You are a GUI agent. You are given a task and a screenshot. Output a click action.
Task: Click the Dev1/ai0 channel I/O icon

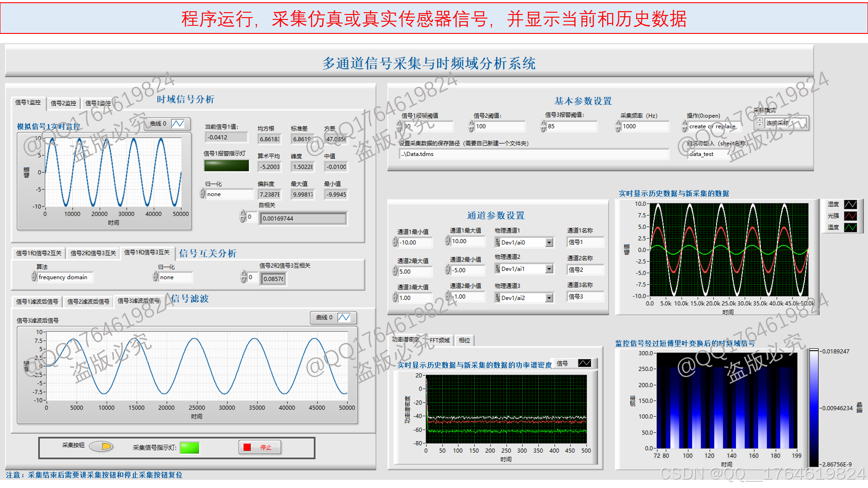[x=498, y=243]
